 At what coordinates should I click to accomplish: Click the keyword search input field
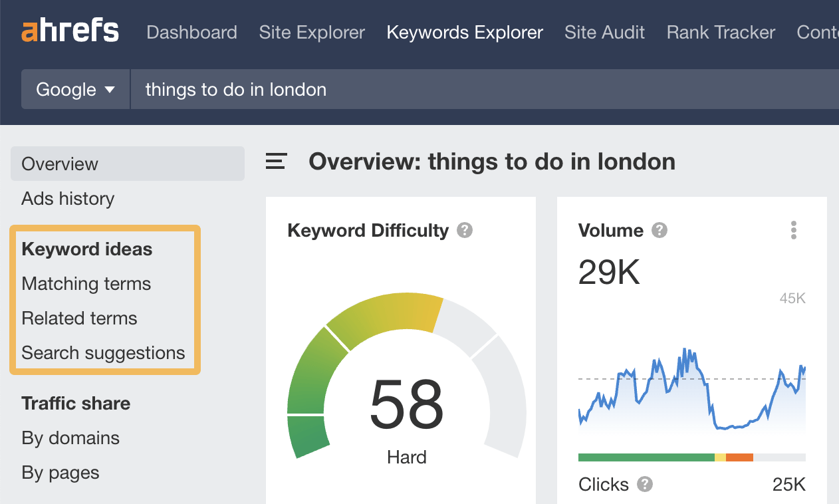point(399,89)
